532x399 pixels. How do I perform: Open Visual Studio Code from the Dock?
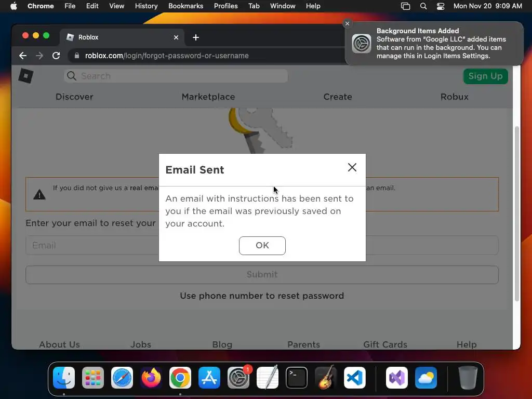tap(354, 378)
